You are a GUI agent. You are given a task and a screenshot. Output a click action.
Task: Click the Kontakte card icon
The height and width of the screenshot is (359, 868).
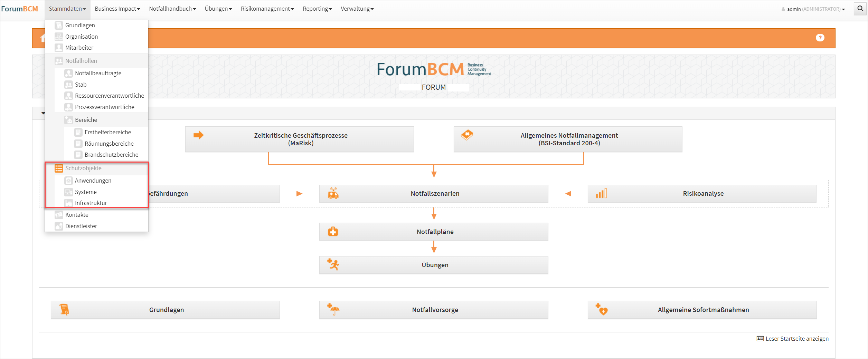pyautogui.click(x=59, y=215)
